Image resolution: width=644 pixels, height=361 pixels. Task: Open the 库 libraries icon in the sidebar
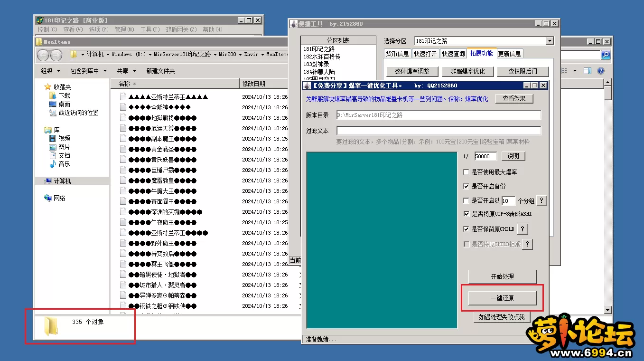tap(47, 130)
